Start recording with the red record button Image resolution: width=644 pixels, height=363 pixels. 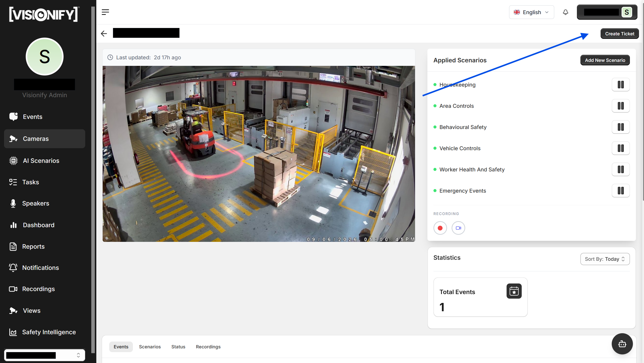[440, 228]
